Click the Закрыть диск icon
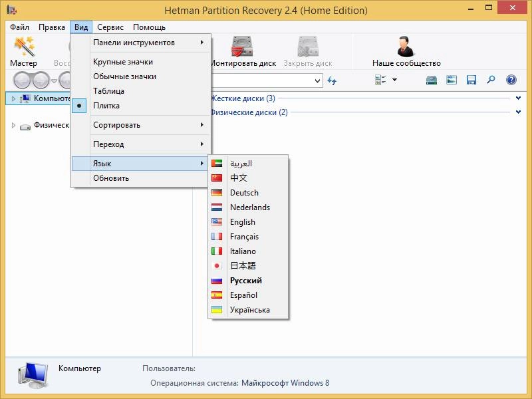532x399 pixels. click(308, 46)
